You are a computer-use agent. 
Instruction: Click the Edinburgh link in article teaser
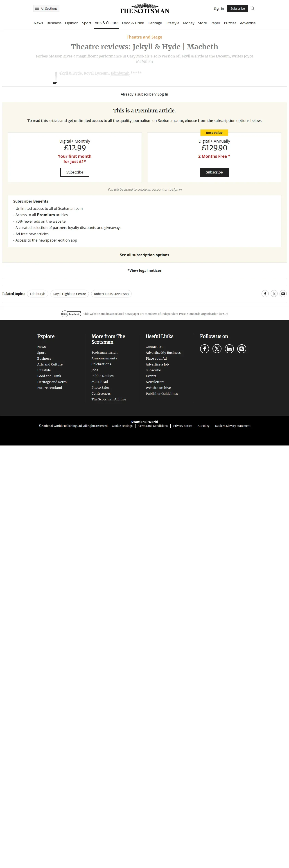coord(120,73)
